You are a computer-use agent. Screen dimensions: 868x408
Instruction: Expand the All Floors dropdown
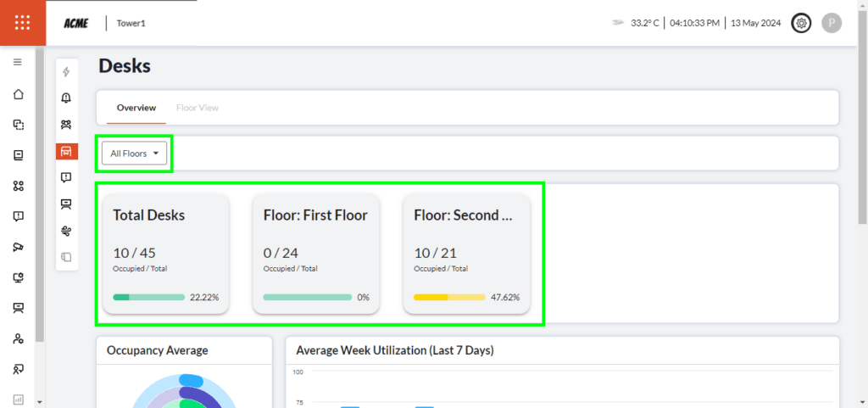point(135,154)
